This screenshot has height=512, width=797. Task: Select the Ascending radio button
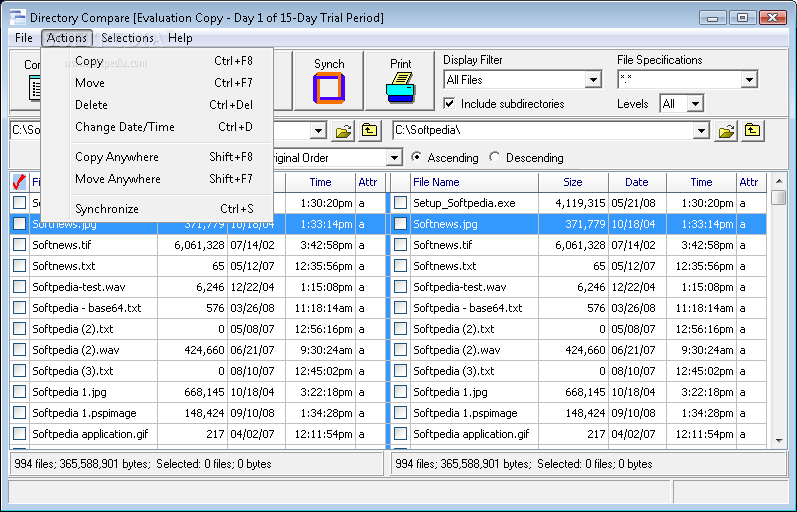(416, 157)
